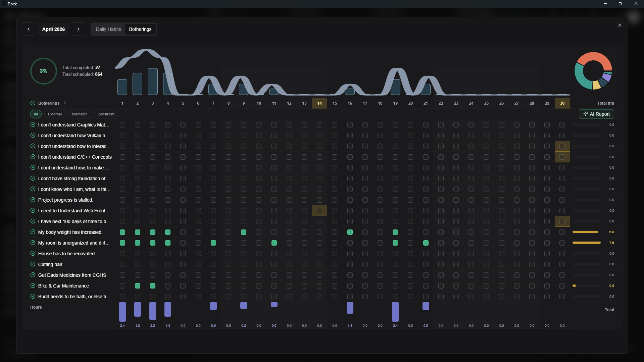The width and height of the screenshot is (644, 362).
Task: Uncheck day 1 for body weight row
Action: [122, 232]
